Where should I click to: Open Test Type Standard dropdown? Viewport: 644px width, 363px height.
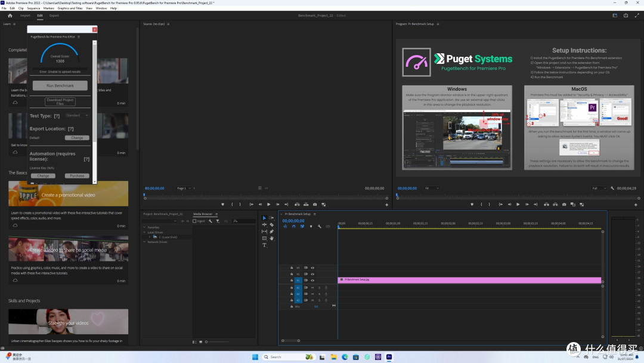pos(77,115)
